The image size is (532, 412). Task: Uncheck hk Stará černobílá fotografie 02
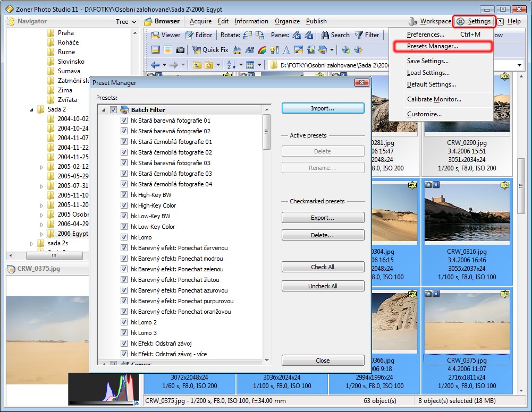(124, 152)
